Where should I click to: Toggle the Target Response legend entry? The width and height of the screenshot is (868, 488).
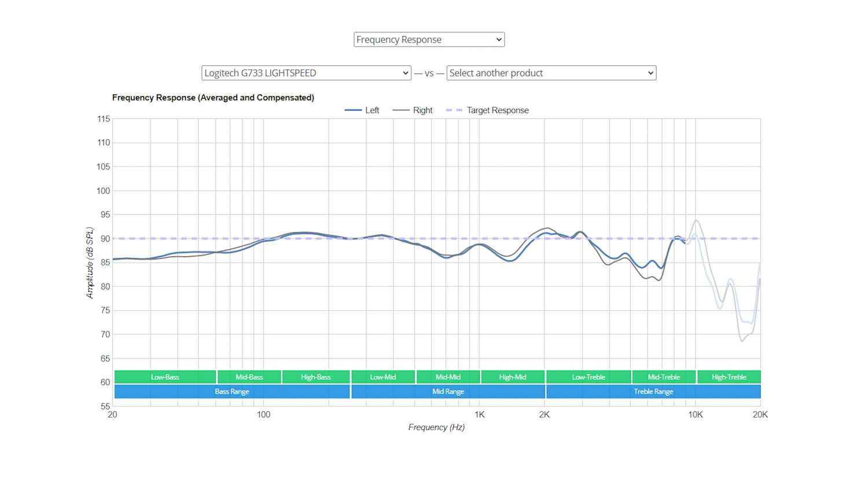point(488,110)
